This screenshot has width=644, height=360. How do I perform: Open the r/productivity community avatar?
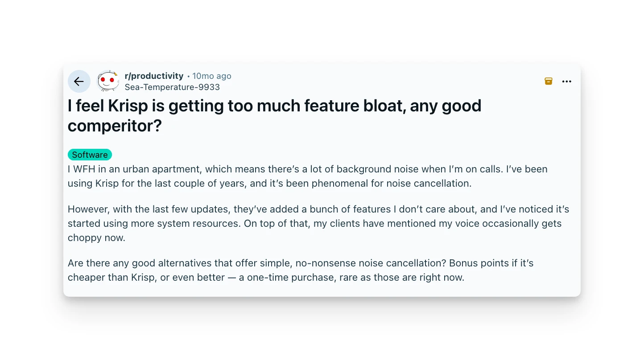[108, 81]
